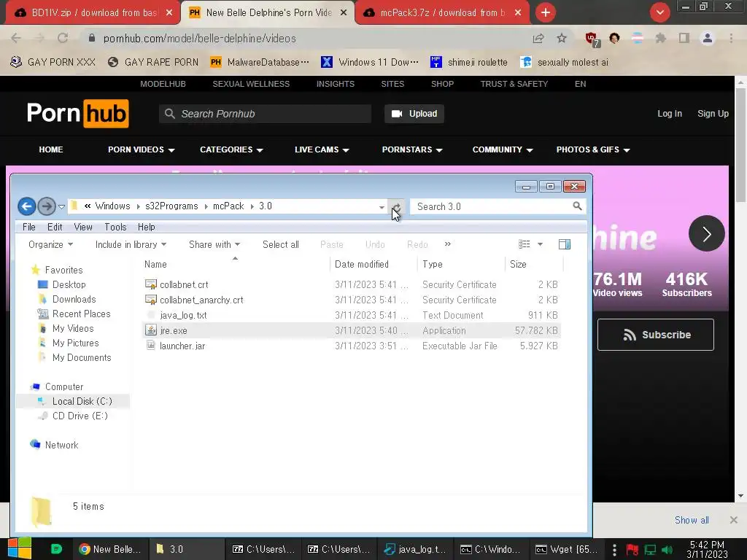Click the site search box
747x560 pixels.
[265, 113]
